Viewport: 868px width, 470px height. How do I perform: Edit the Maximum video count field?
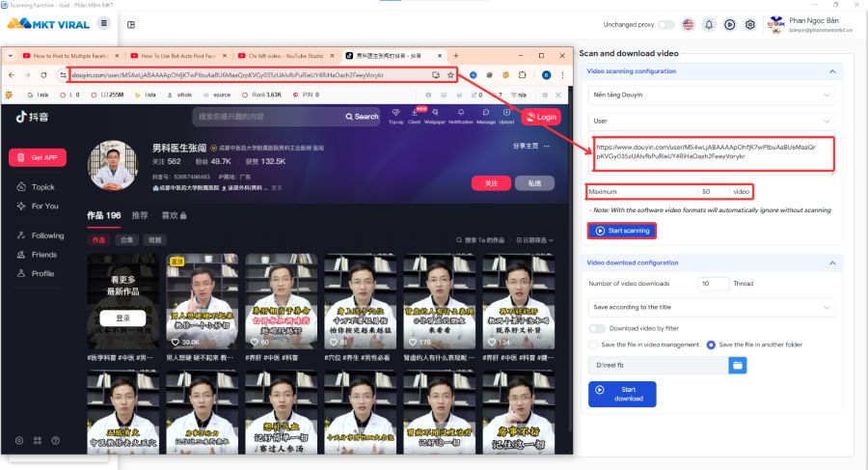(x=714, y=192)
